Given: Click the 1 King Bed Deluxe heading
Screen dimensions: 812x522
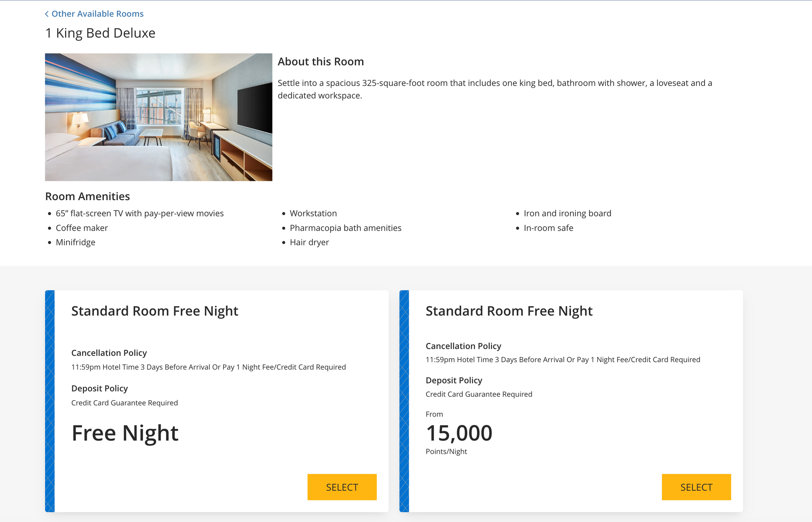Looking at the screenshot, I should (100, 33).
